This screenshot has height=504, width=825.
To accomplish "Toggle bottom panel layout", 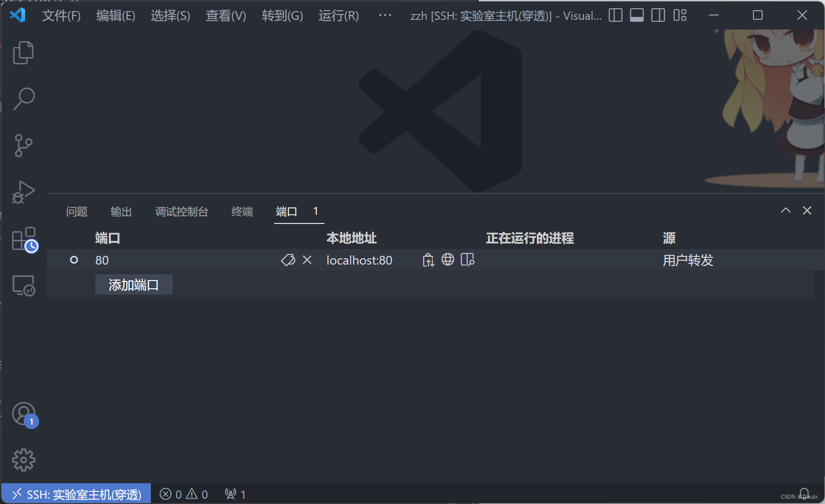I will click(x=637, y=15).
